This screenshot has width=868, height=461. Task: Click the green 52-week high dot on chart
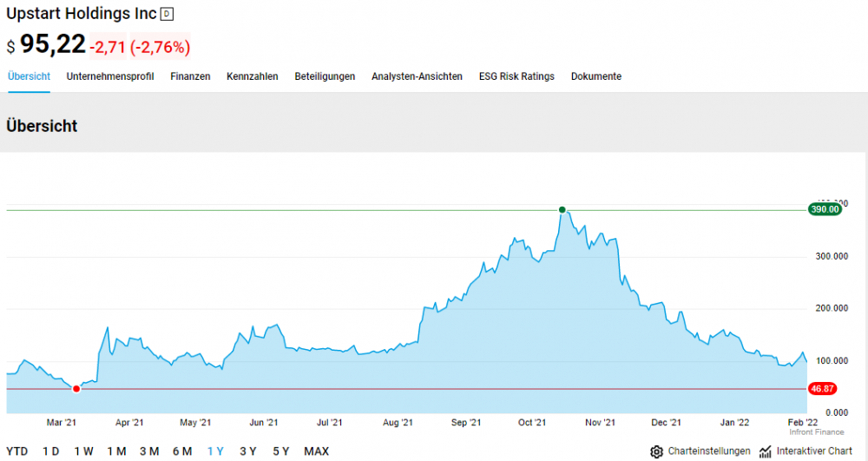point(562,210)
